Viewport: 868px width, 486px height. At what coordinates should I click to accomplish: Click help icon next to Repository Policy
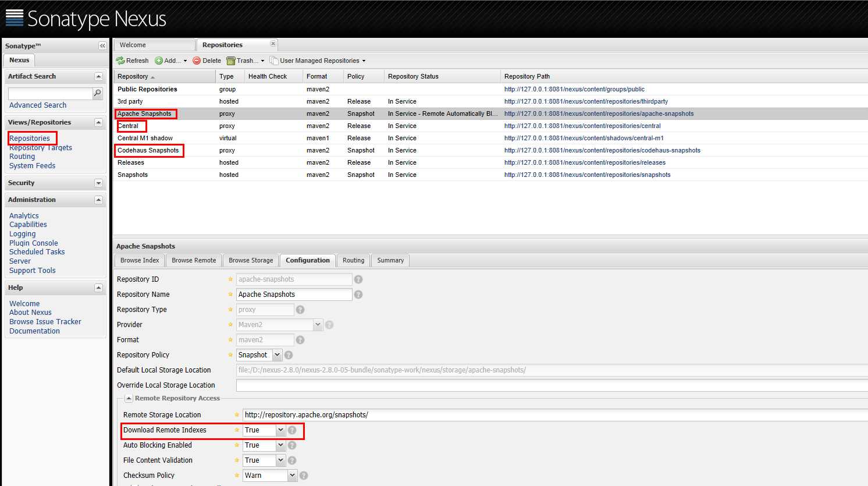click(x=289, y=355)
